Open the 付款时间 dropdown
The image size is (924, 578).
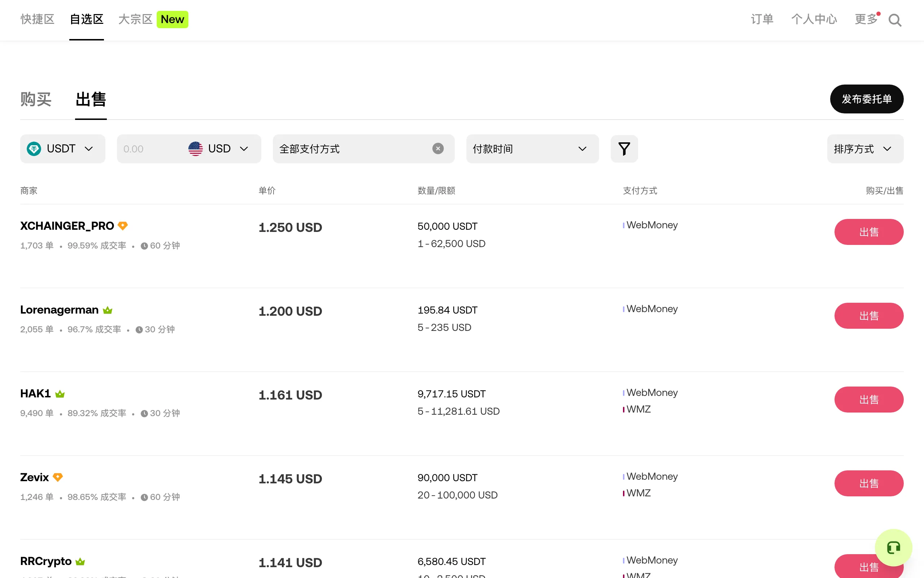(532, 149)
